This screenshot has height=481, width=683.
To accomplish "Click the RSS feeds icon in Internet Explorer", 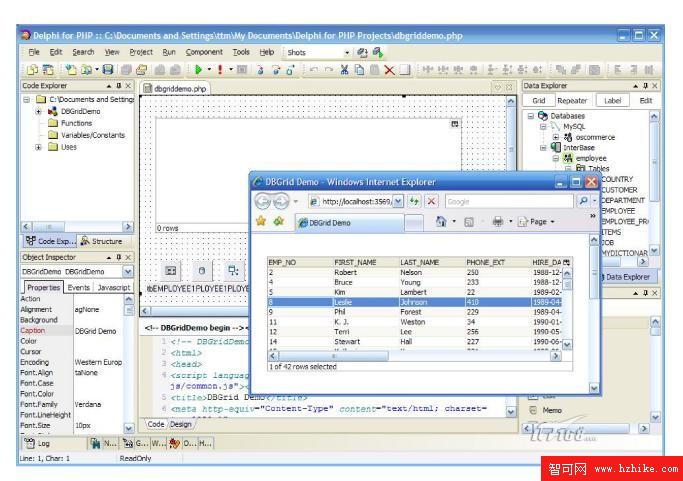I will click(469, 222).
